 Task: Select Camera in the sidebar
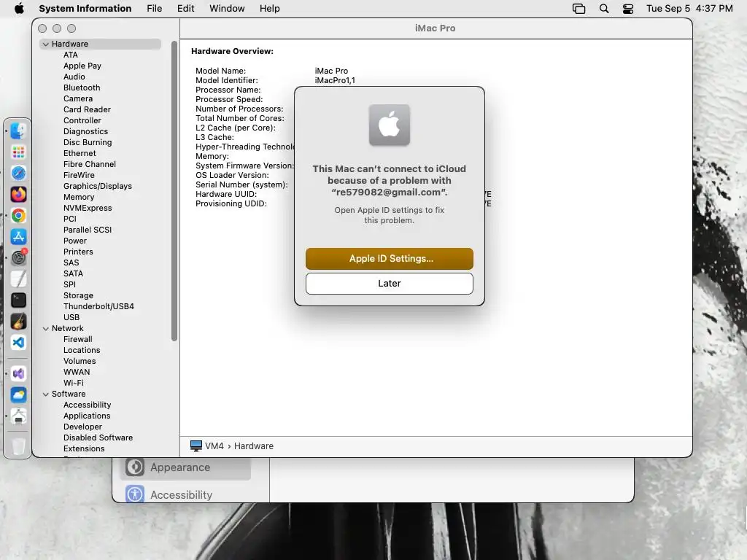77,98
